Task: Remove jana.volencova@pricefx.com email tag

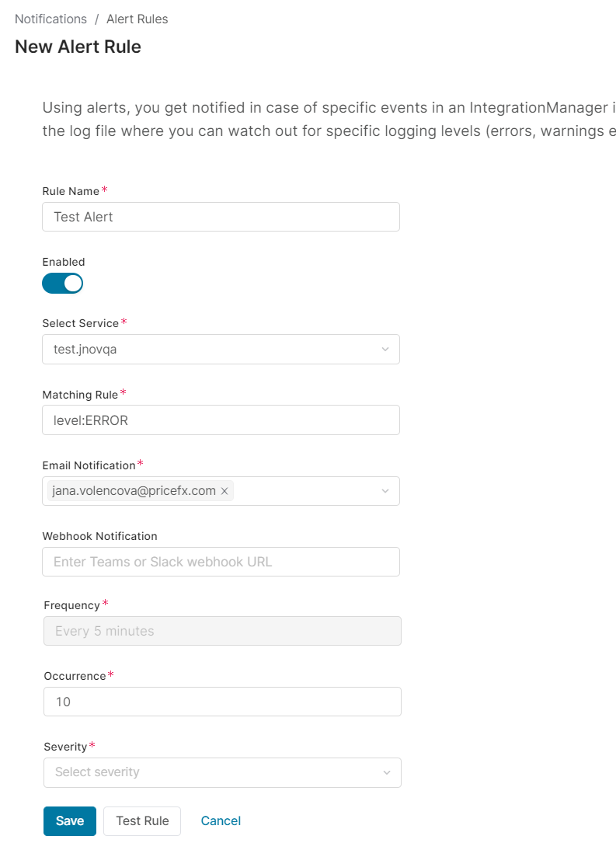Action: pyautogui.click(x=224, y=491)
